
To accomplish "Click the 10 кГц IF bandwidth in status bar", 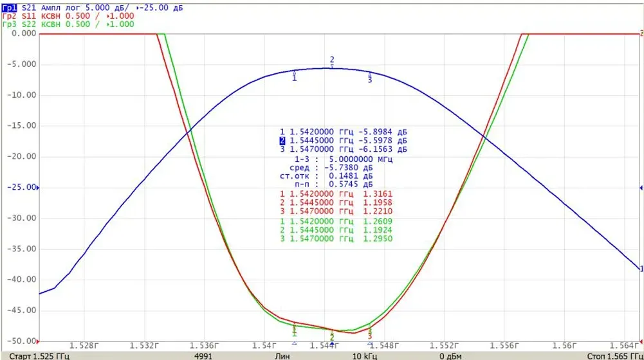I will tap(364, 356).
